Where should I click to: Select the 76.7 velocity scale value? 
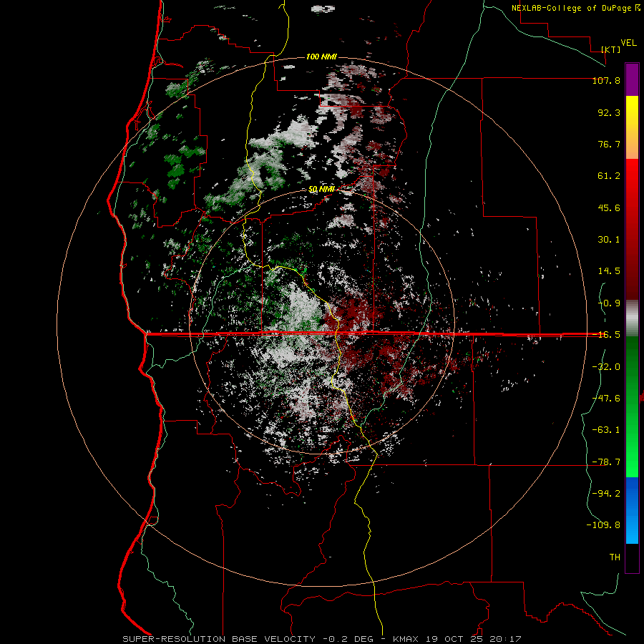pos(609,144)
